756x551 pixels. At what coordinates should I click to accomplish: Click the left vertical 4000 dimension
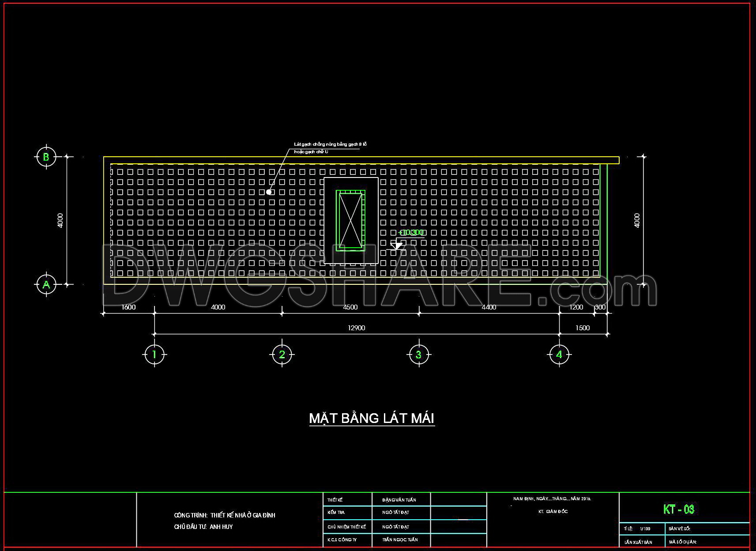pyautogui.click(x=60, y=220)
